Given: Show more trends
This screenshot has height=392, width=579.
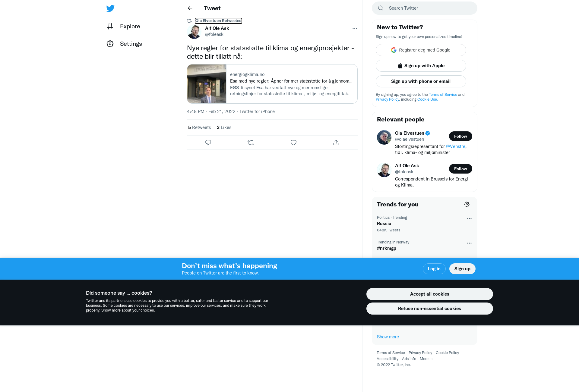Looking at the screenshot, I should click(388, 337).
